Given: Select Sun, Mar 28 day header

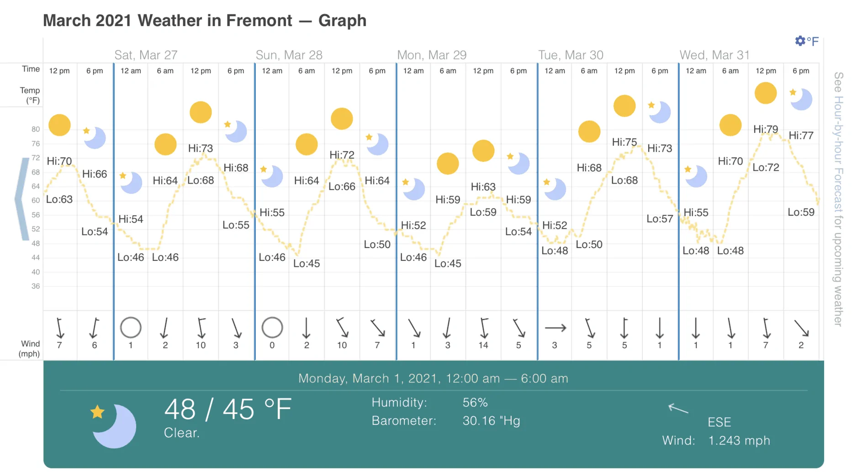Looking at the screenshot, I should point(289,55).
